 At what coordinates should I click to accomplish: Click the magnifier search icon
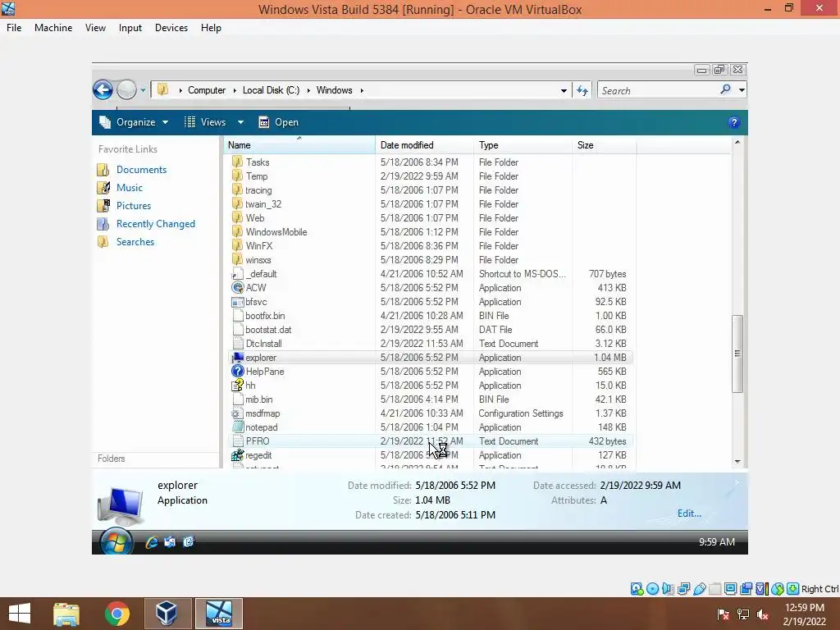pyautogui.click(x=725, y=89)
